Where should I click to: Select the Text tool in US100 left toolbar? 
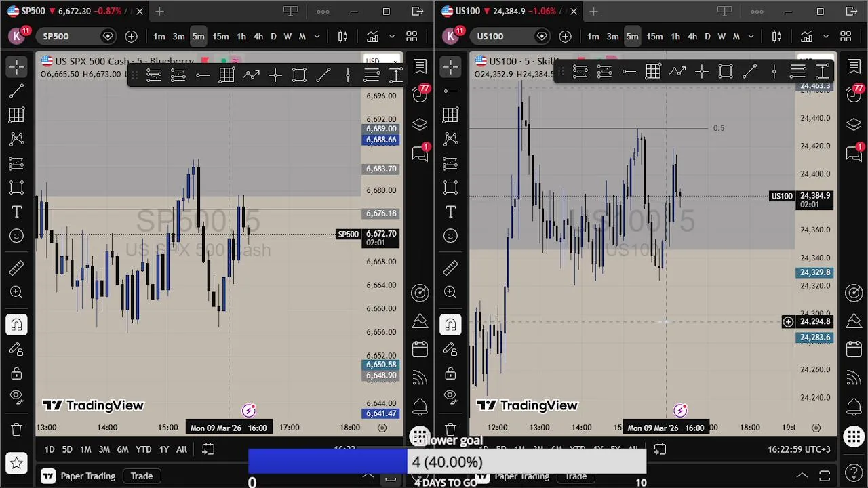point(450,212)
